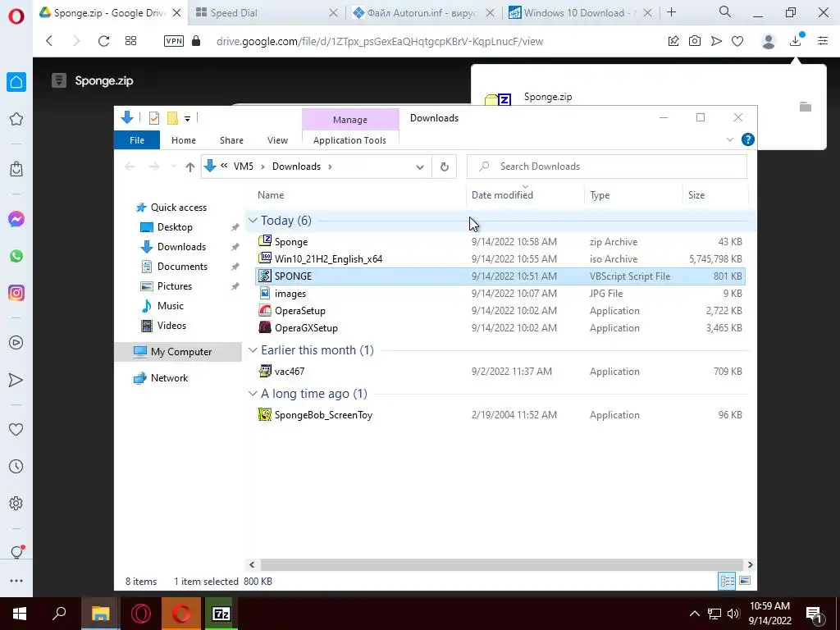Open Documents in navigation pane

click(x=182, y=267)
